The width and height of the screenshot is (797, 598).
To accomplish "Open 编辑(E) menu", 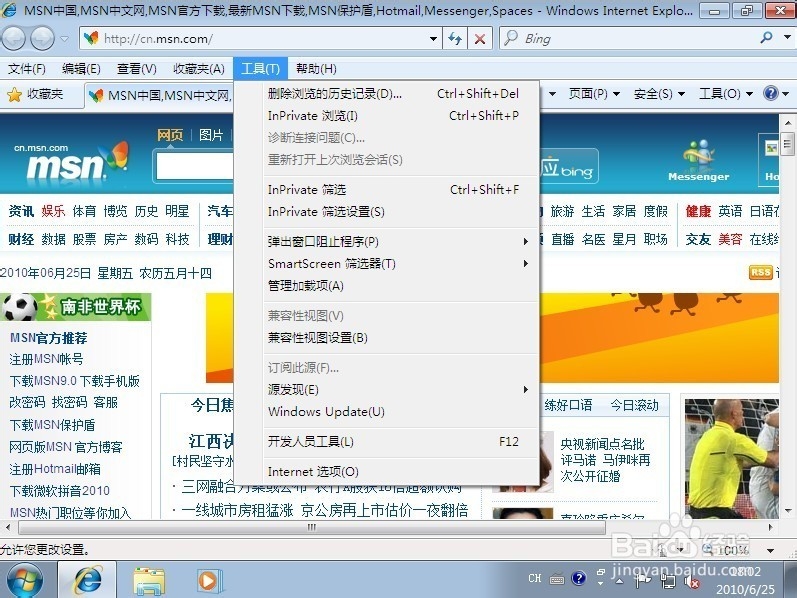I will coord(81,69).
